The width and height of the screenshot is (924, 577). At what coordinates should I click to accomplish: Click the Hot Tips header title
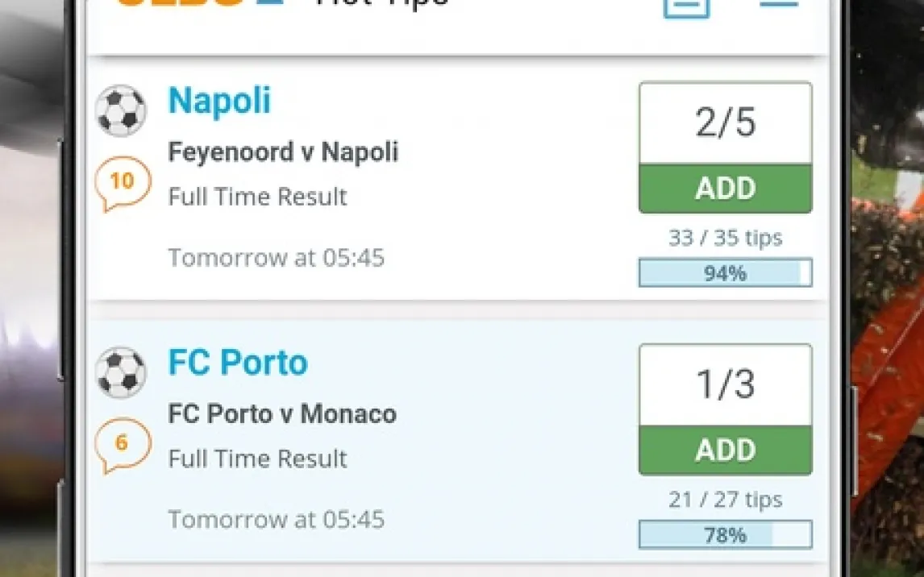pyautogui.click(x=382, y=4)
